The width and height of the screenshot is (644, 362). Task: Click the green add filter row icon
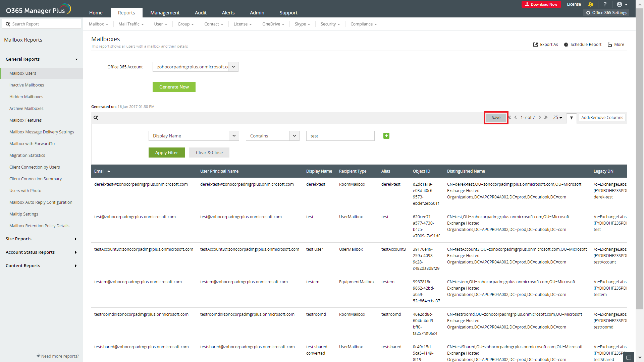[x=386, y=136]
